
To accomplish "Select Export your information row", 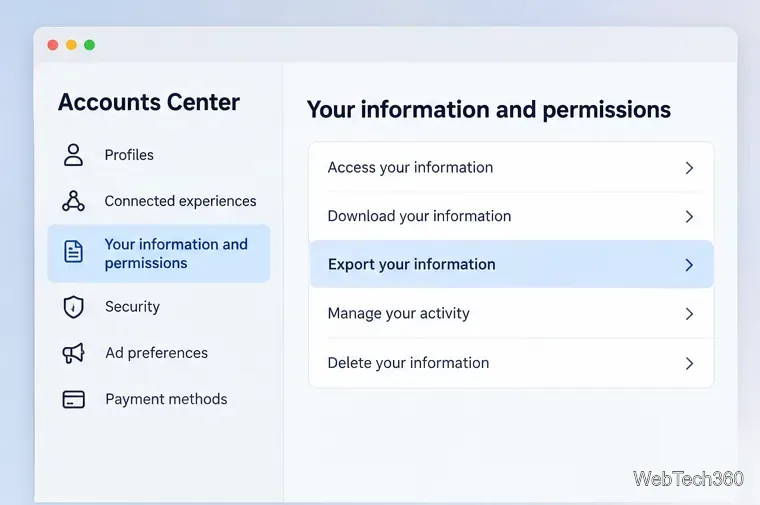I will pos(511,265).
